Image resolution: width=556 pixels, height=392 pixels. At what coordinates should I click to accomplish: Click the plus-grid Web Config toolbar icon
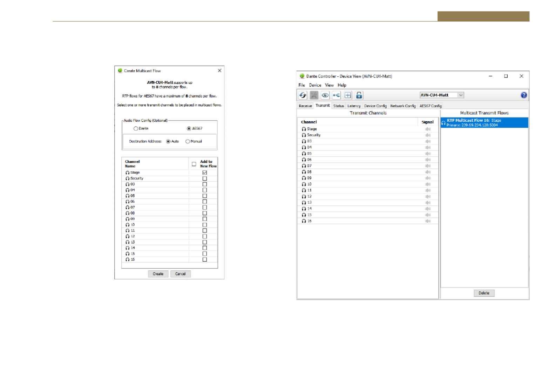coord(348,95)
